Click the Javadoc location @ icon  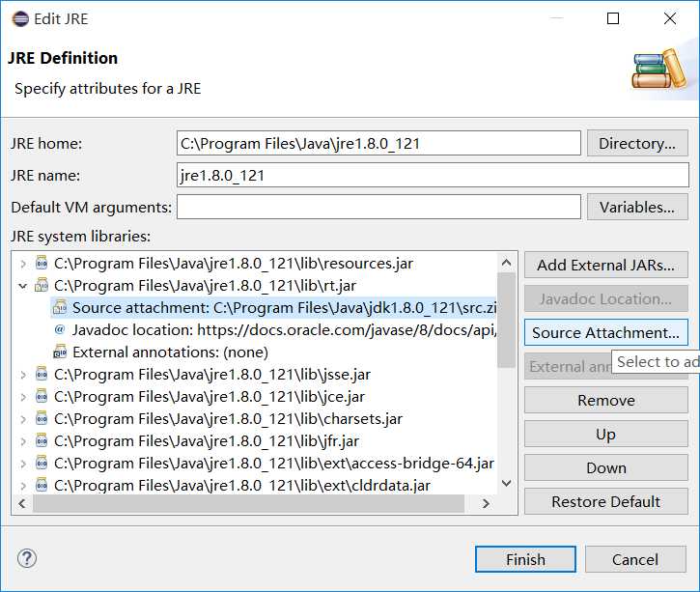tap(60, 330)
